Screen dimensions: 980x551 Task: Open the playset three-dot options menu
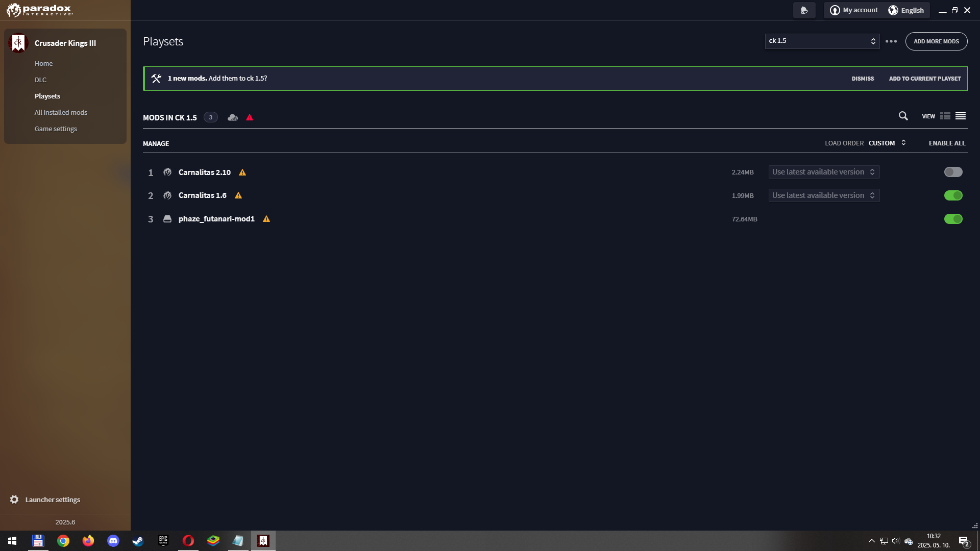891,41
